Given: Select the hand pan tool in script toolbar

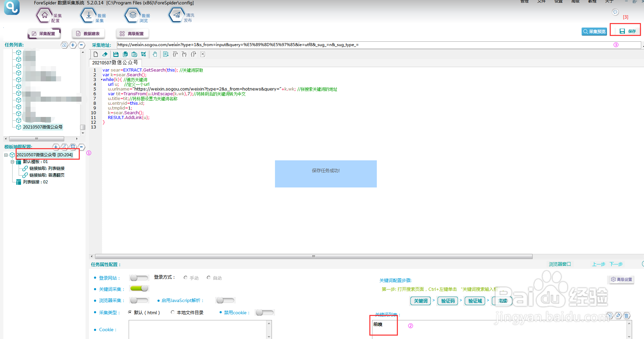Looking at the screenshot, I should (155, 54).
